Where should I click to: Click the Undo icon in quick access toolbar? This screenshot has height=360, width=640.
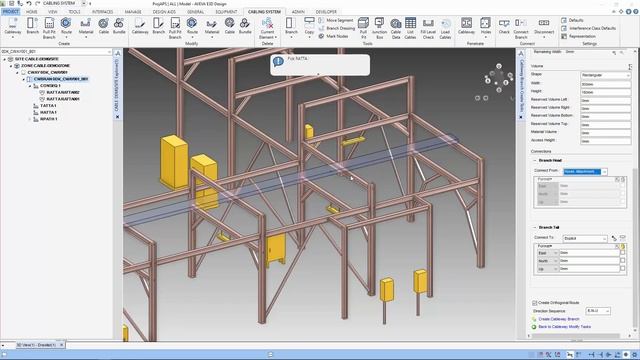(29, 3)
